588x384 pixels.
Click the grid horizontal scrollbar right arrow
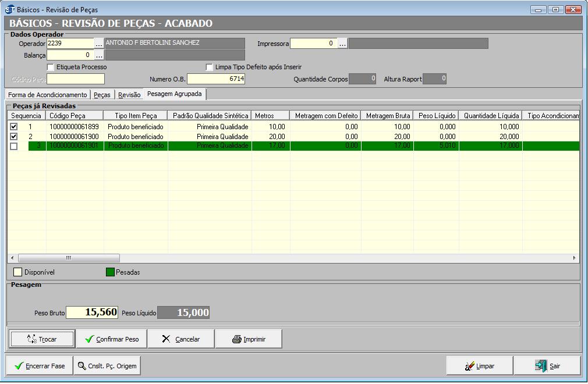(575, 258)
